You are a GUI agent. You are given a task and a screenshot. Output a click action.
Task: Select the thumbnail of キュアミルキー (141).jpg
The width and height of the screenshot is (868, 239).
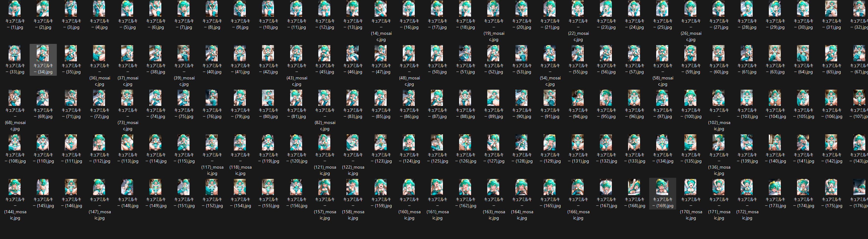coord(803,142)
